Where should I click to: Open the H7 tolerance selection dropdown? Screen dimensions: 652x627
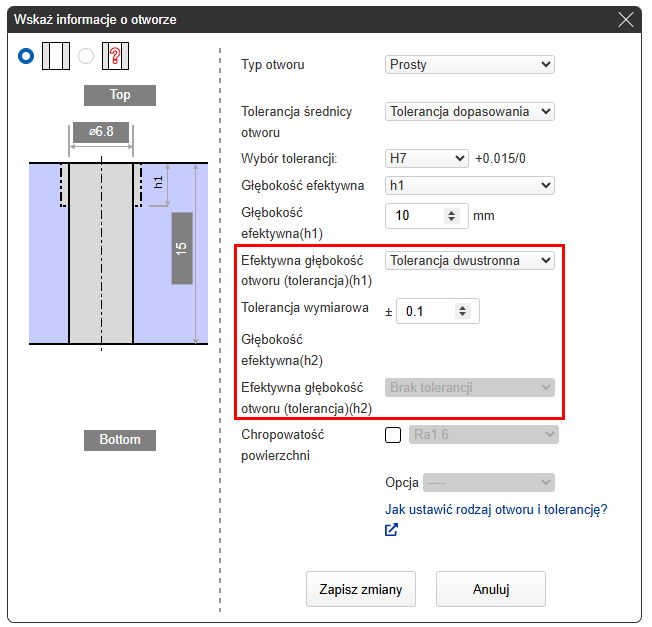[426, 158]
